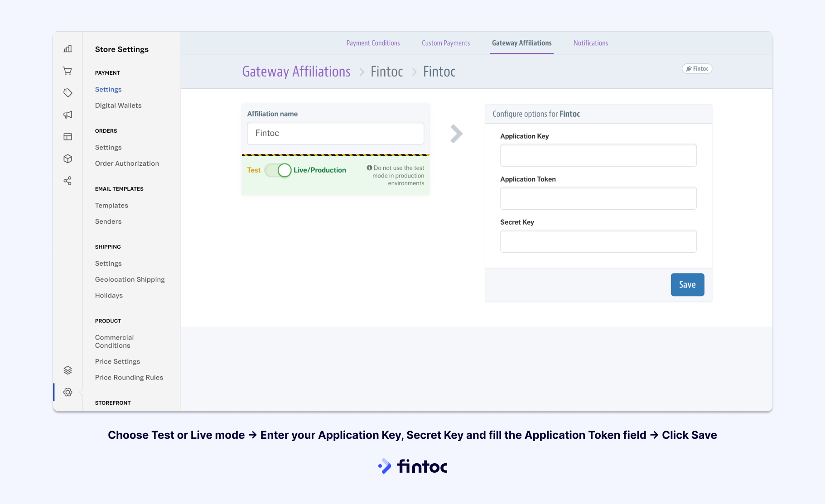Click the Save button

click(687, 285)
